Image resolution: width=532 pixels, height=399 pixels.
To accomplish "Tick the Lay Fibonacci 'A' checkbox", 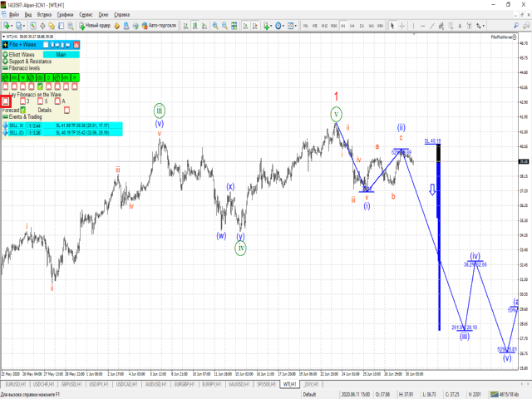I will coord(57,101).
